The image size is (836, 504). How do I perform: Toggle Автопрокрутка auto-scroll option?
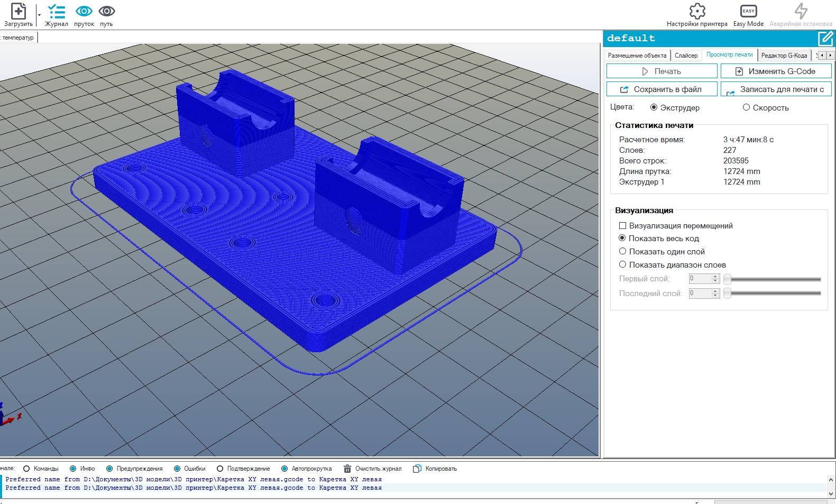[x=284, y=469]
